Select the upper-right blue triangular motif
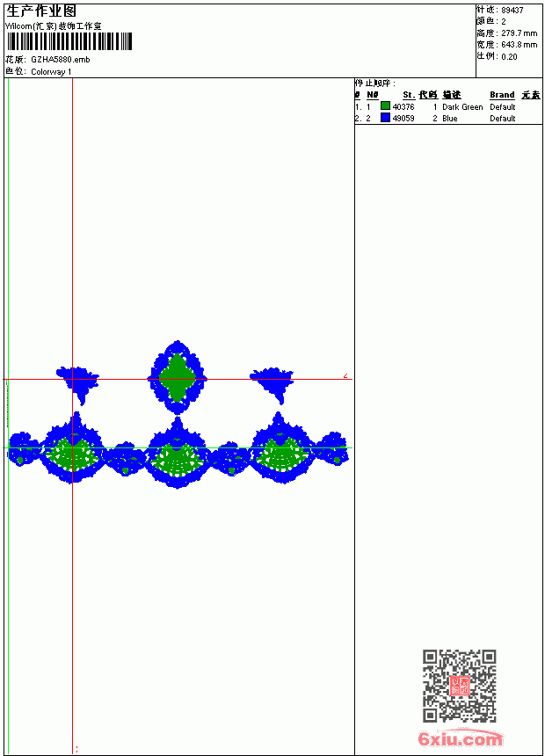545x756 pixels. coord(272,384)
